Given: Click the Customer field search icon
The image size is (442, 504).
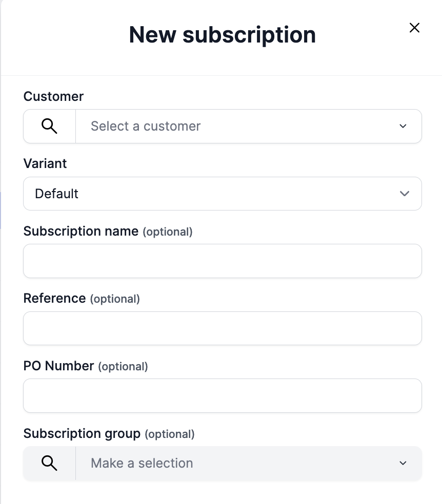Looking at the screenshot, I should click(49, 126).
